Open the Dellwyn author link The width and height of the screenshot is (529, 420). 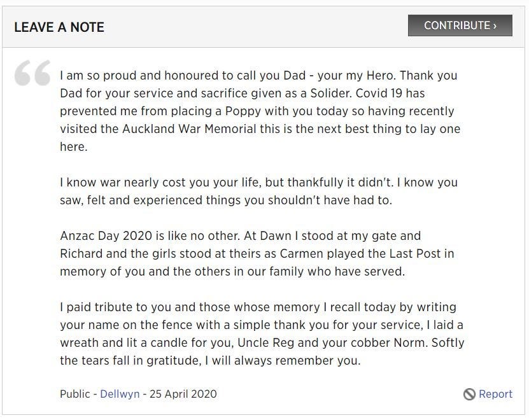tap(120, 394)
